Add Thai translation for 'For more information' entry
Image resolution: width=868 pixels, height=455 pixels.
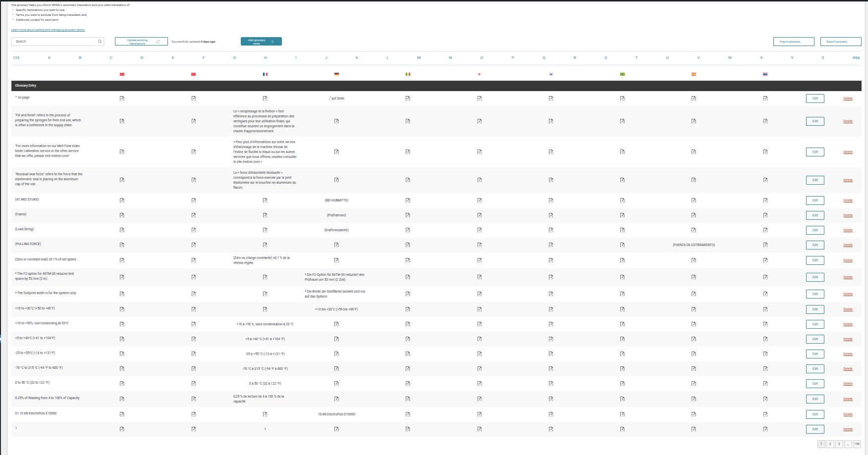tap(765, 152)
